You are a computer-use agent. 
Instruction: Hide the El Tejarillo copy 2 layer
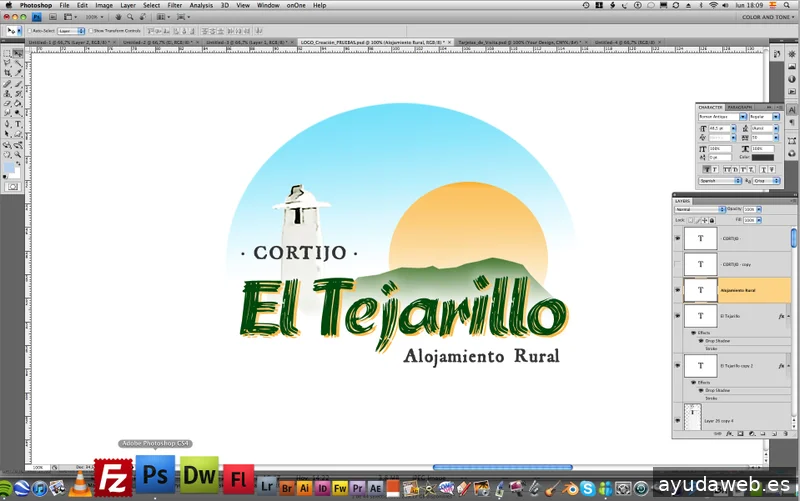[678, 365]
